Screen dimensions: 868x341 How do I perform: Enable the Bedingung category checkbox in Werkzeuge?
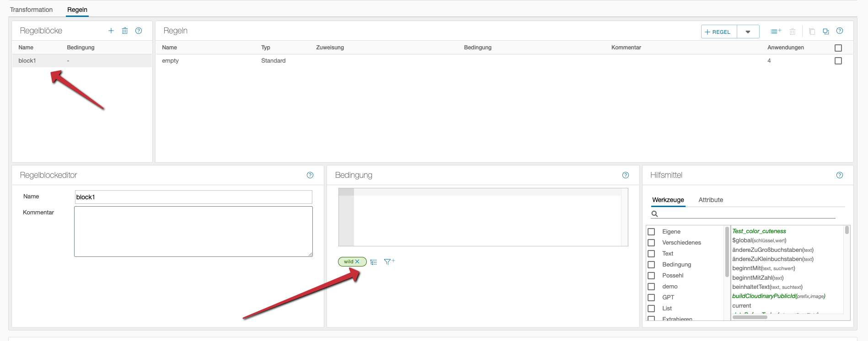pyautogui.click(x=651, y=265)
